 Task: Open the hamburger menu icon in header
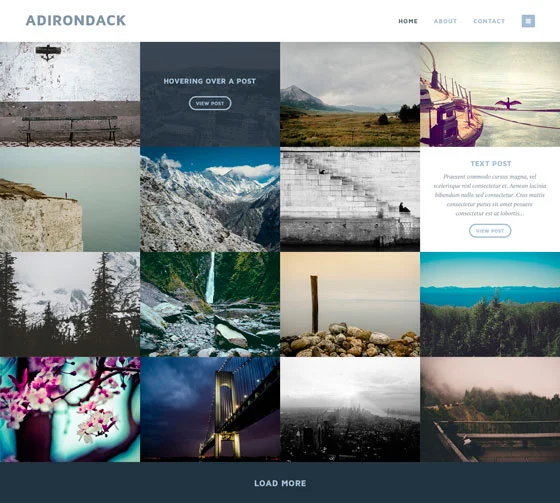(528, 21)
